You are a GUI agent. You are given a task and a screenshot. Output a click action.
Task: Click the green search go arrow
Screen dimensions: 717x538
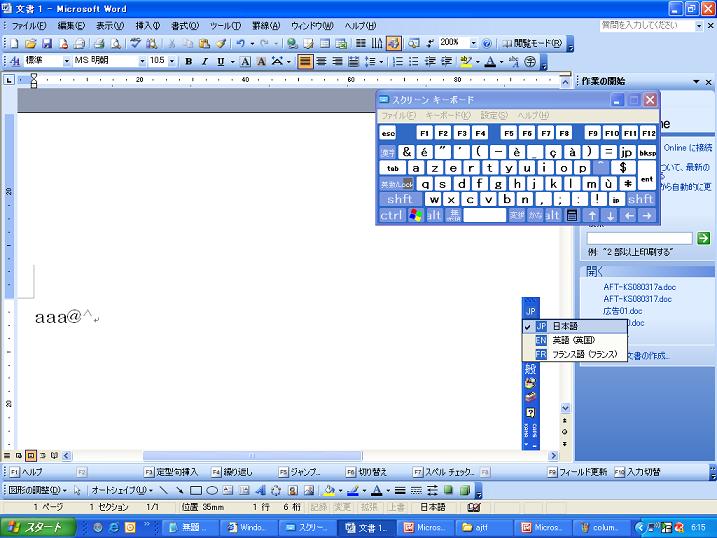tap(703, 238)
